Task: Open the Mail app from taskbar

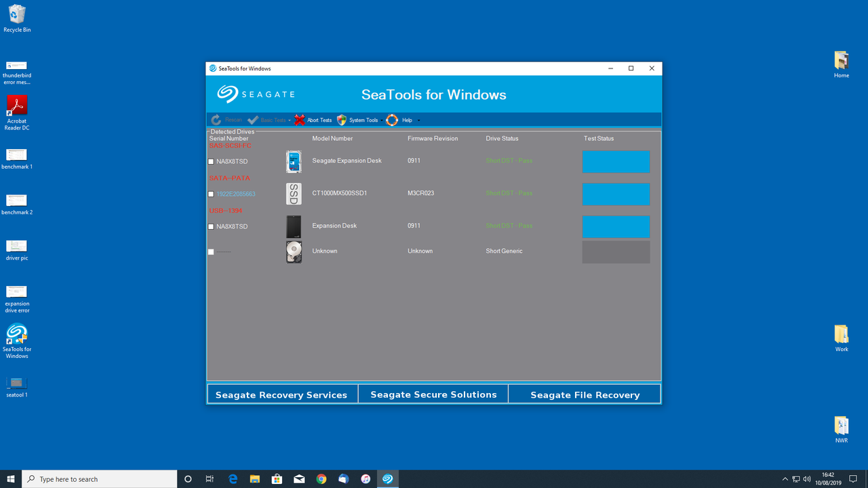Action: pos(299,479)
